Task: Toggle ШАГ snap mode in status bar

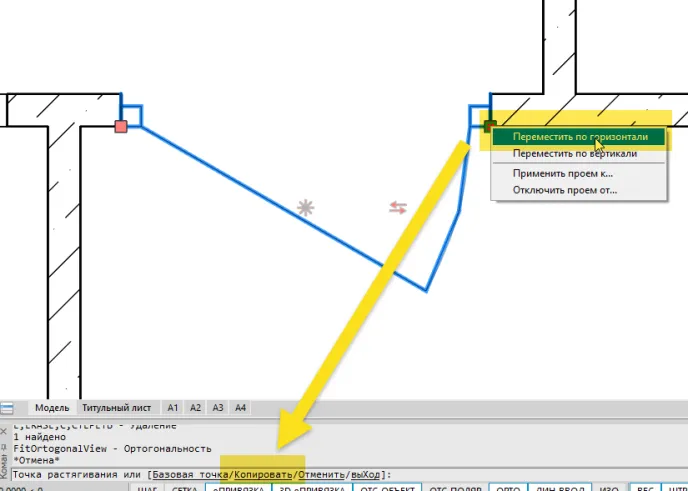Action: point(147,488)
